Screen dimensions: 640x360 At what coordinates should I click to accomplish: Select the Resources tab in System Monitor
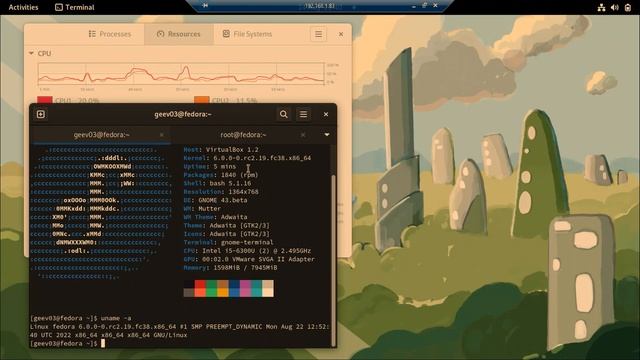click(x=179, y=34)
